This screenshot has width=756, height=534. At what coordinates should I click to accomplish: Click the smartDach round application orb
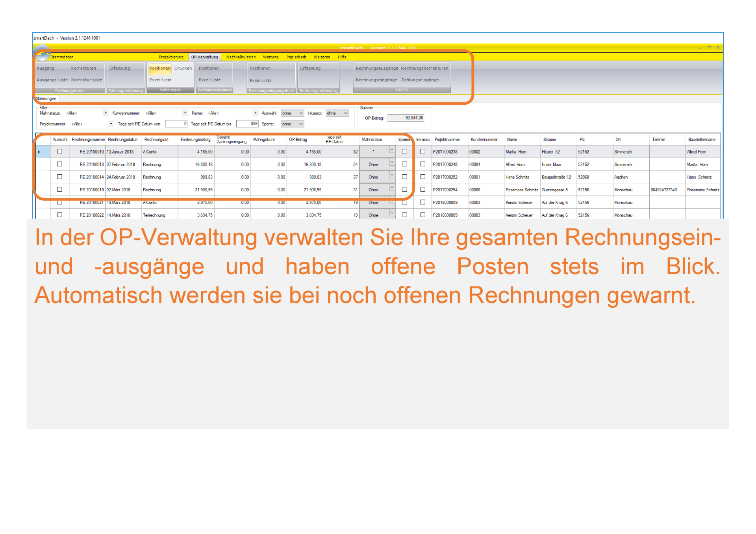click(42, 53)
